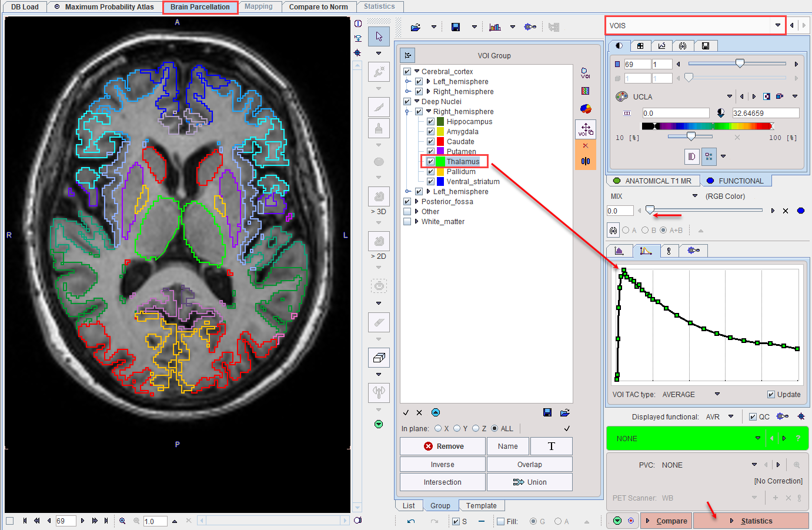Go to the last slice icon

tap(106, 521)
